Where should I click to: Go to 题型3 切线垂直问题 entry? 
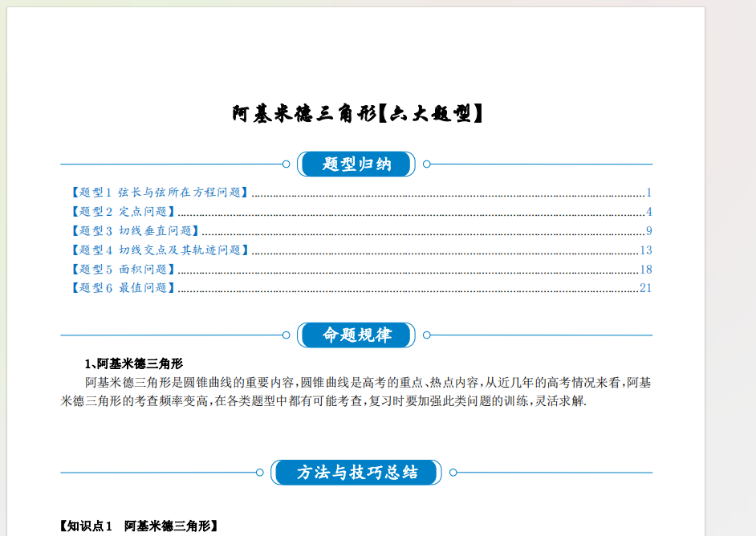point(134,231)
